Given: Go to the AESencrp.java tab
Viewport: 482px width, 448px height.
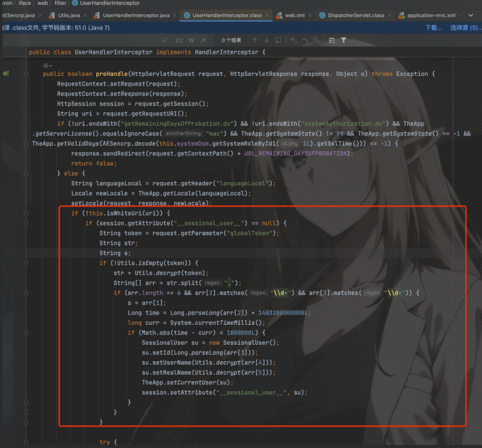Looking at the screenshot, I should click(18, 15).
